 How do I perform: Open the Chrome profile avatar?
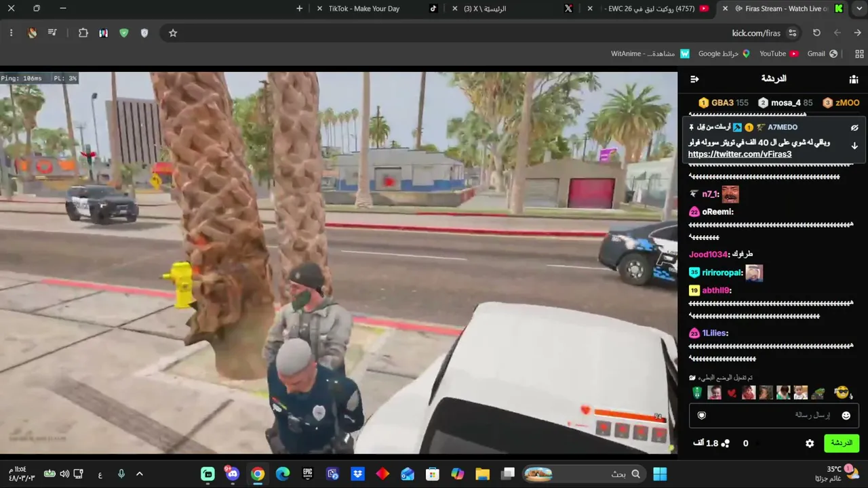32,33
